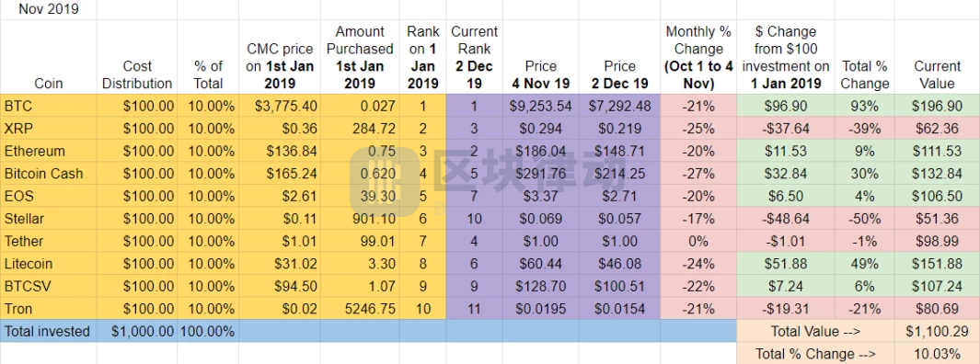Select the Current Value column header
This screenshot has width=980, height=364.
click(937, 57)
